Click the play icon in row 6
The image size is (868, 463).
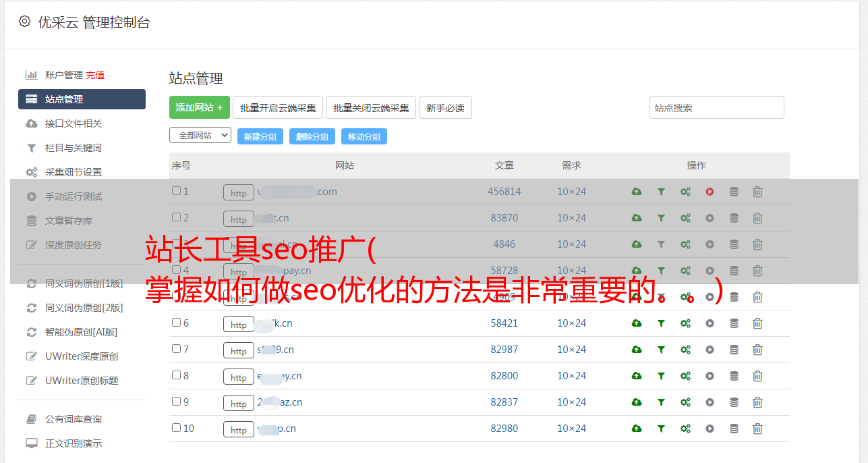(x=710, y=323)
